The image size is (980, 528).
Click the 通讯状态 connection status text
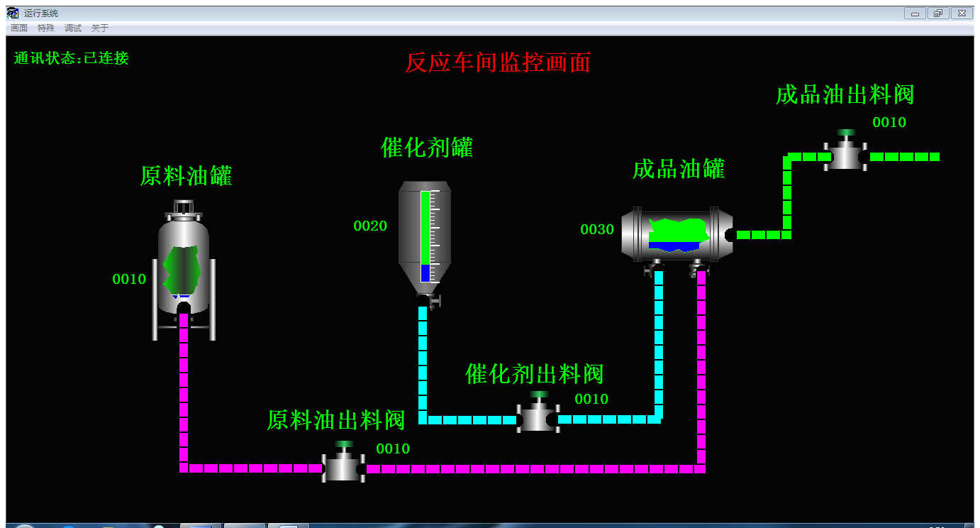pos(72,58)
